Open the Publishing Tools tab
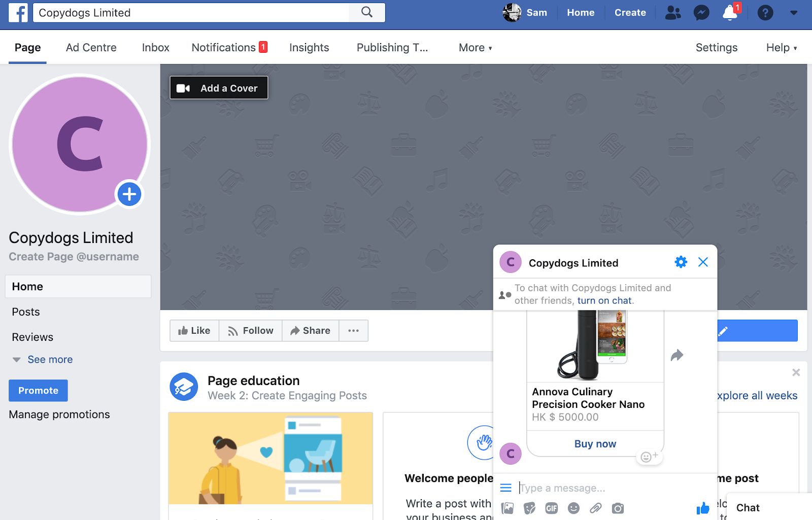The width and height of the screenshot is (812, 520). click(392, 48)
